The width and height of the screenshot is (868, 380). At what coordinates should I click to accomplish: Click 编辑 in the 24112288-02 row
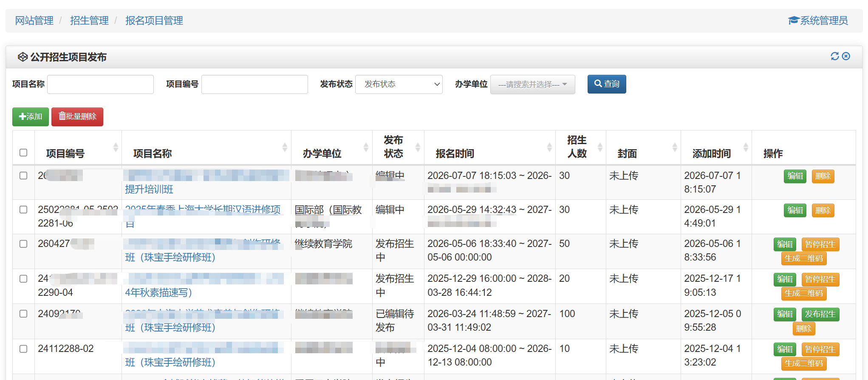[x=785, y=349]
